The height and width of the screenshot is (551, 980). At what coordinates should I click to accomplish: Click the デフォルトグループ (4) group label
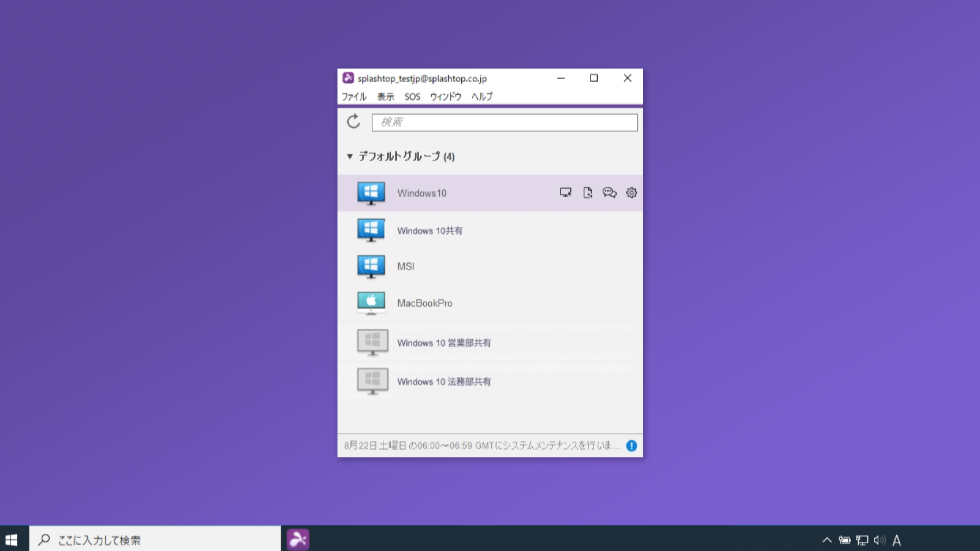[407, 157]
